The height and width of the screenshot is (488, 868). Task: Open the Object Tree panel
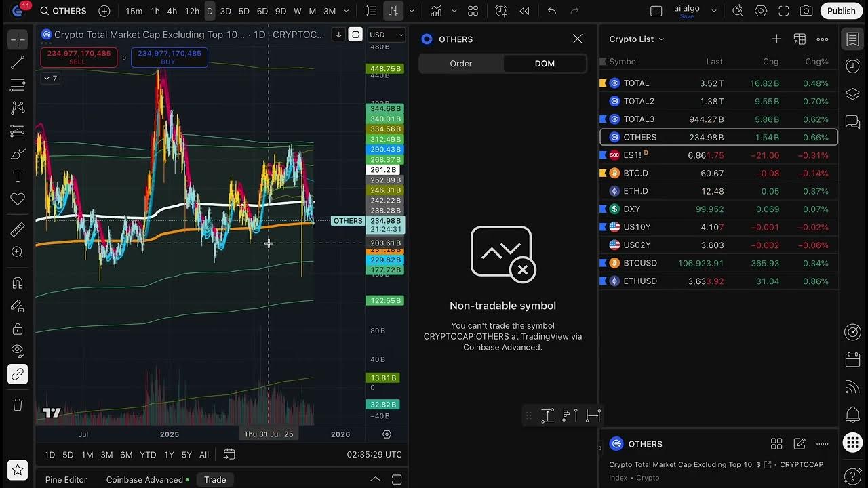click(852, 94)
